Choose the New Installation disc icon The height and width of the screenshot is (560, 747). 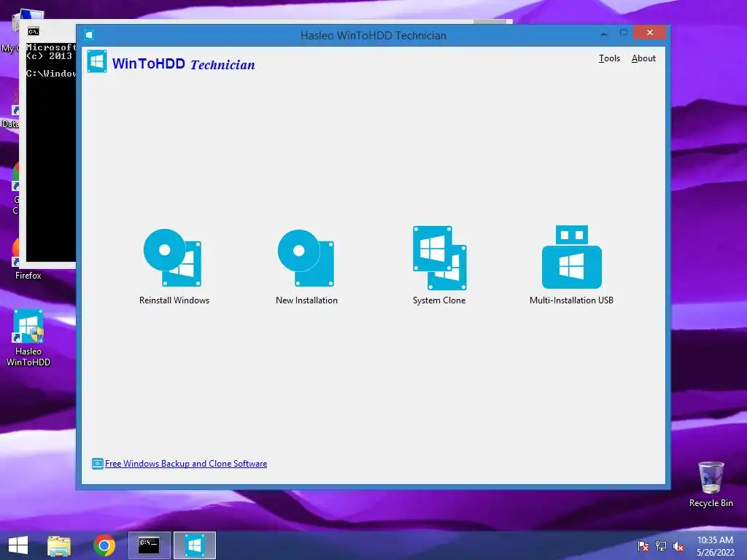coord(306,258)
